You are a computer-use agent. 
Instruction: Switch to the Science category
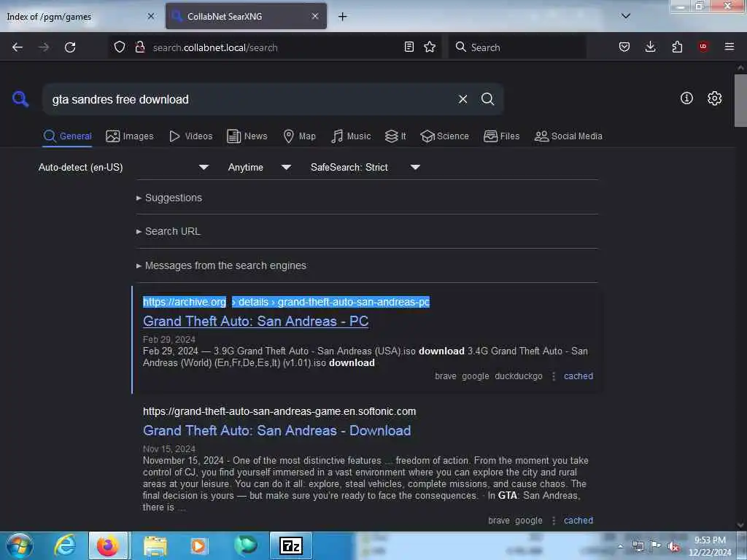(444, 136)
